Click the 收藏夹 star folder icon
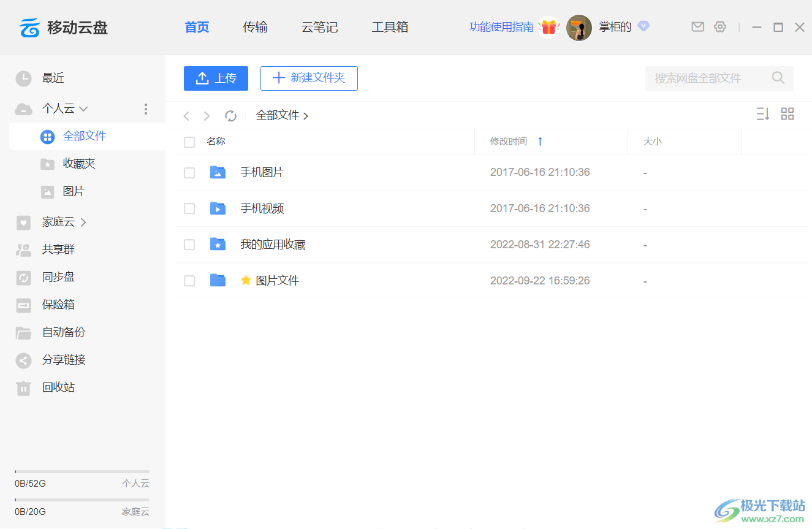Viewport: 812px width, 529px height. tap(47, 164)
